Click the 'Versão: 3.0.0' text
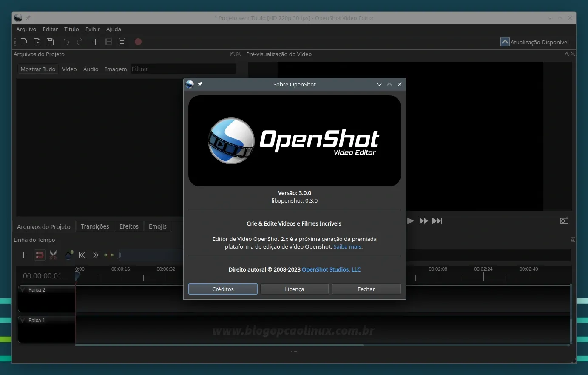This screenshot has width=588, height=375. click(295, 193)
